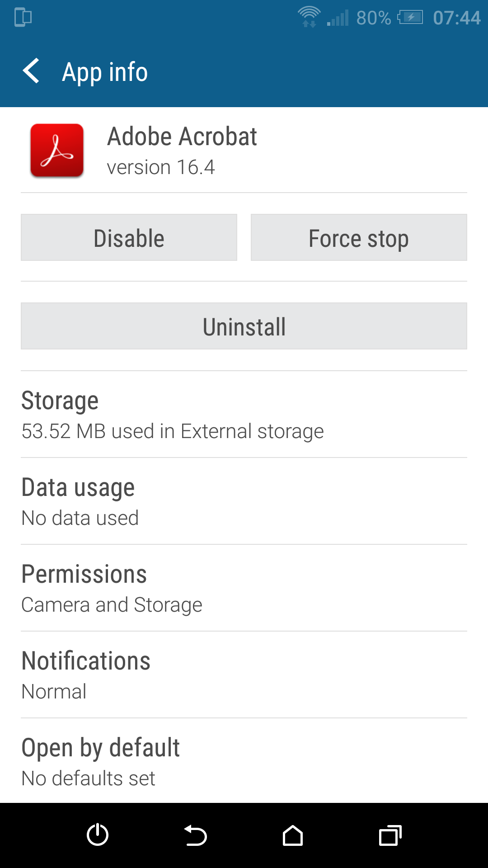Tap the battery charging icon
488x868 pixels.
tap(410, 18)
